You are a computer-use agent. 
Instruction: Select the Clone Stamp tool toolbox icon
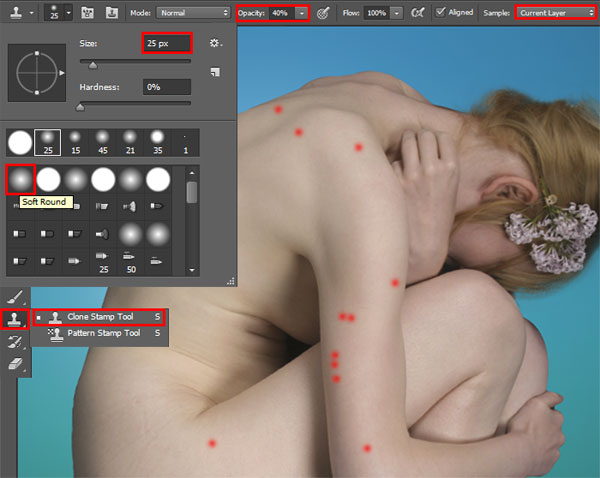point(15,318)
